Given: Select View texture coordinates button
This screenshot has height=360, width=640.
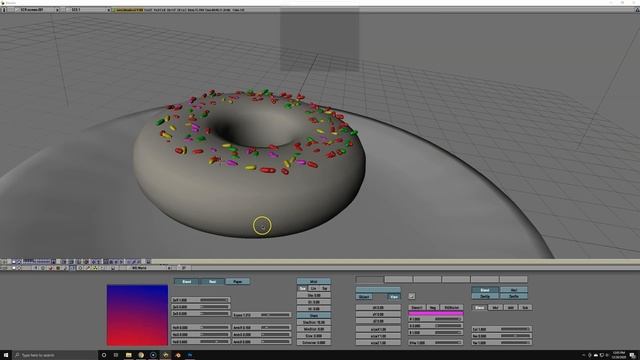Looking at the screenshot, I should pos(393,297).
